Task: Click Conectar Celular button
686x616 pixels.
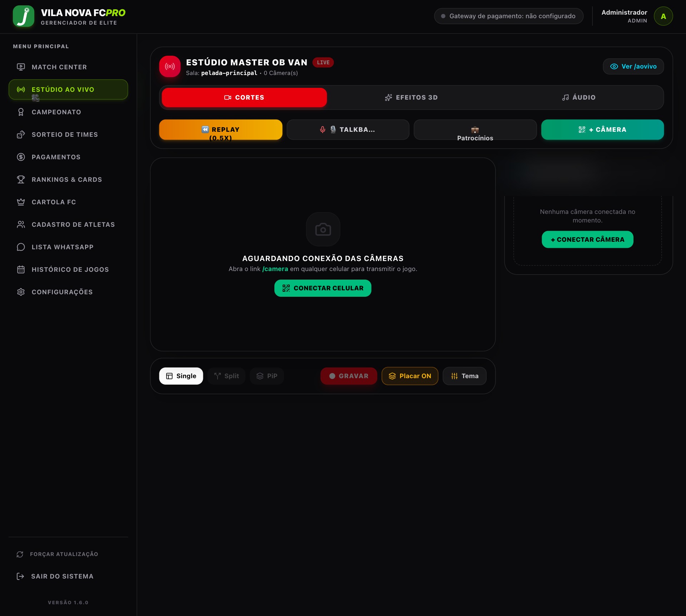Action: coord(323,288)
